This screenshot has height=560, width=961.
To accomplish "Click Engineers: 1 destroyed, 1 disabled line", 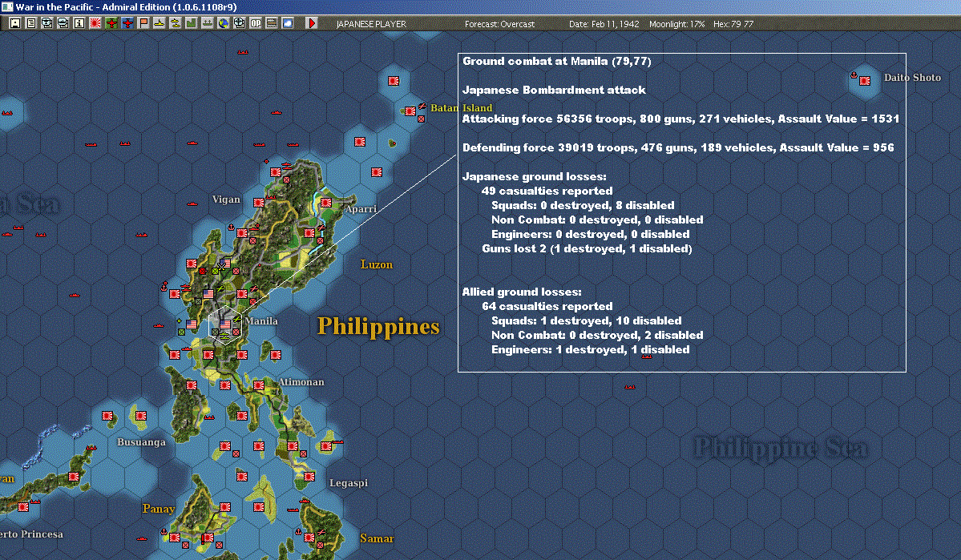I will pyautogui.click(x=590, y=350).
